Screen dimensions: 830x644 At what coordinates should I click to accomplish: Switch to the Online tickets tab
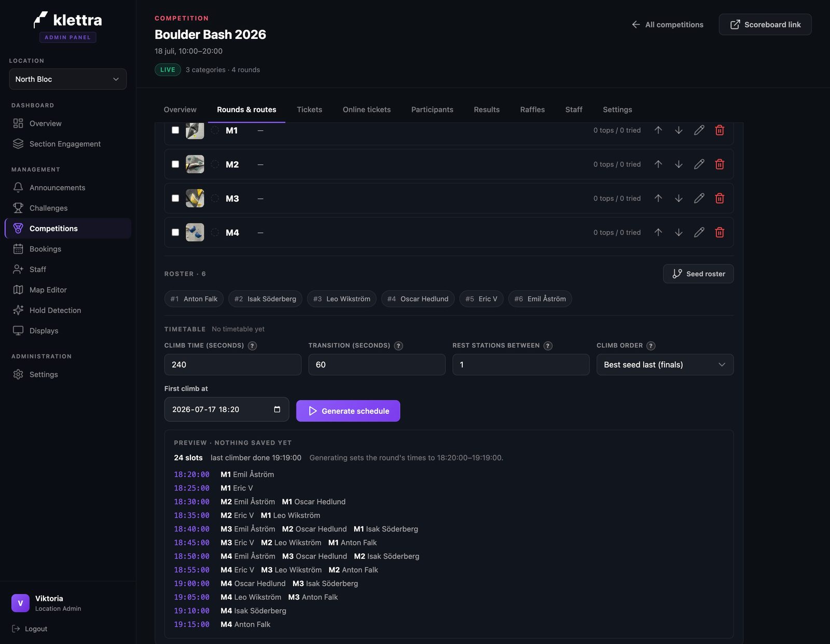(367, 109)
